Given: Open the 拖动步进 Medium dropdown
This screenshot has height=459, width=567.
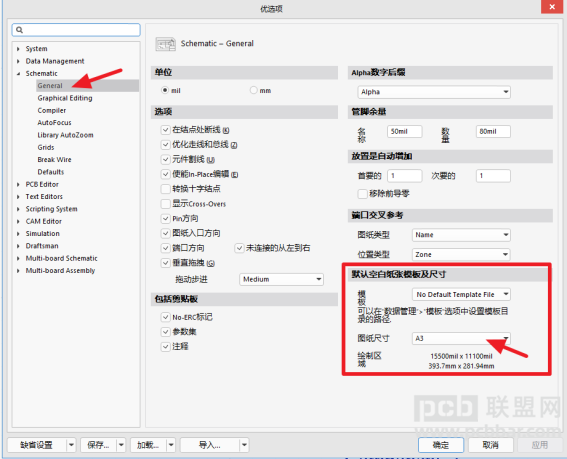Looking at the screenshot, I should click(281, 279).
